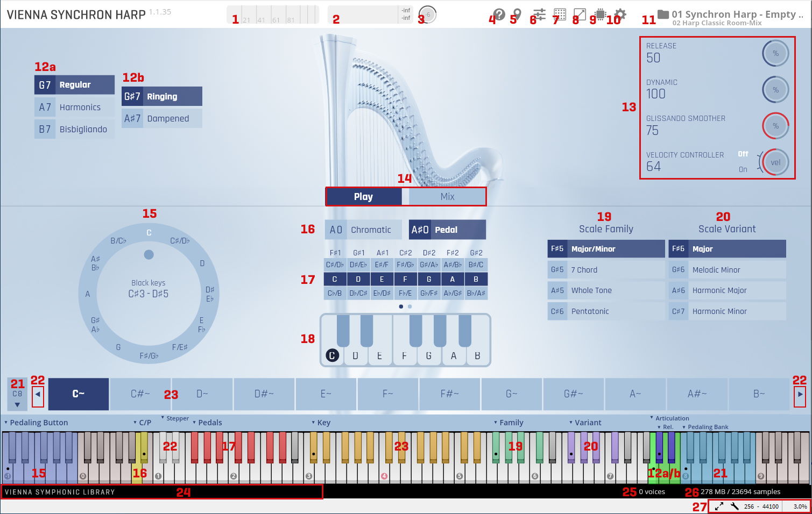
Task: Adjust the Dynamic percent knob
Action: coord(775,90)
